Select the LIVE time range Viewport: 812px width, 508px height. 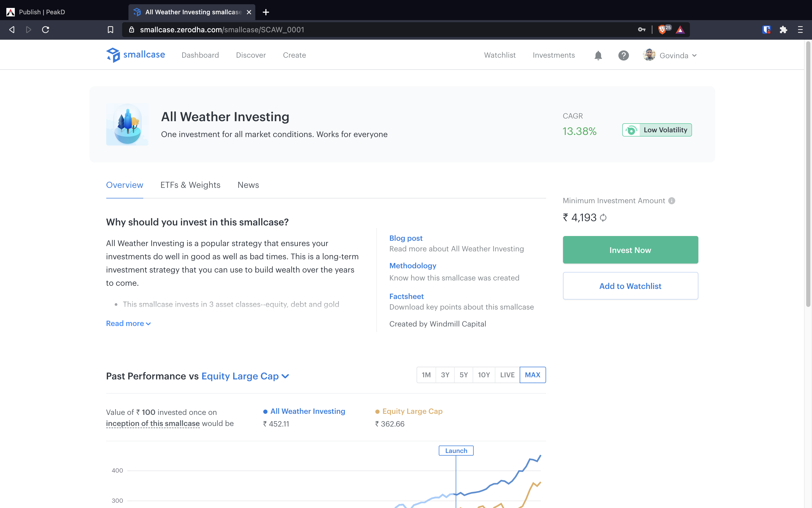tap(507, 375)
